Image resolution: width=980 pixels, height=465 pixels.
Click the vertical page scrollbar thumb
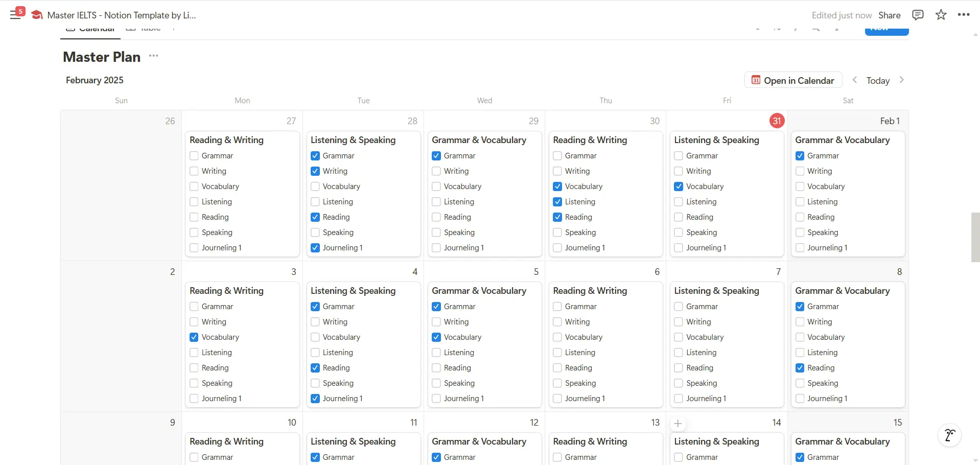tap(975, 237)
